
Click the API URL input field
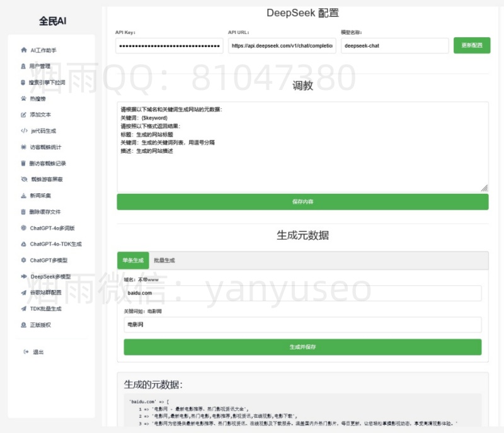(x=282, y=45)
